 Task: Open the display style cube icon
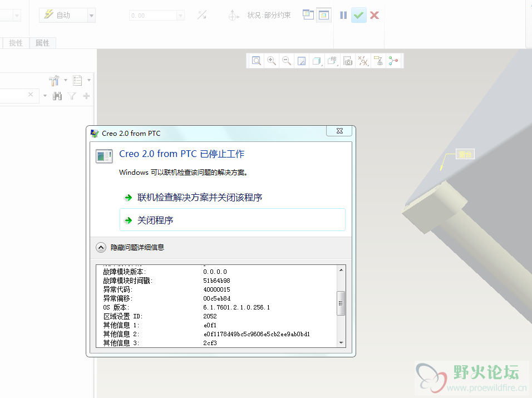pyautogui.click(x=317, y=61)
